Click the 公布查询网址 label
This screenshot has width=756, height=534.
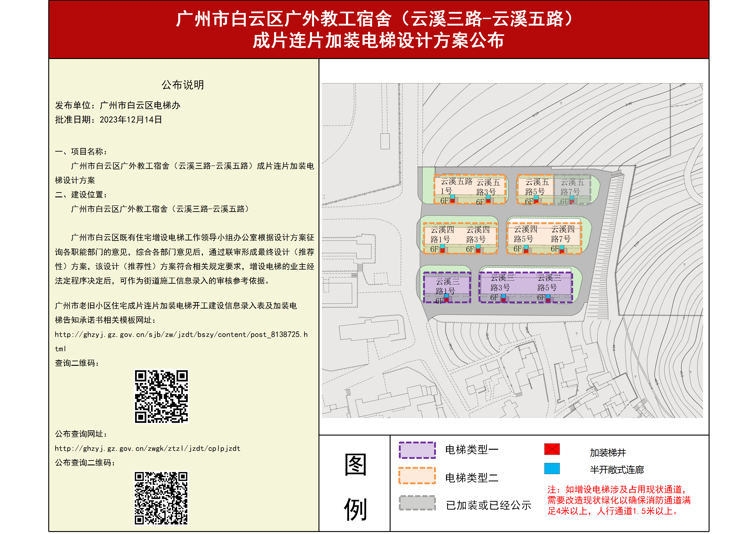point(81,434)
